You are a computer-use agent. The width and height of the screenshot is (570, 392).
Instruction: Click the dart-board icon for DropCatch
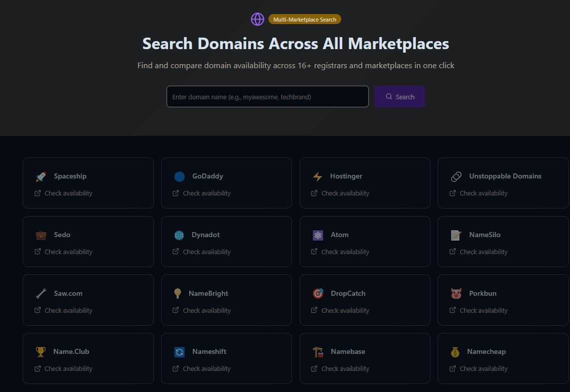(318, 293)
